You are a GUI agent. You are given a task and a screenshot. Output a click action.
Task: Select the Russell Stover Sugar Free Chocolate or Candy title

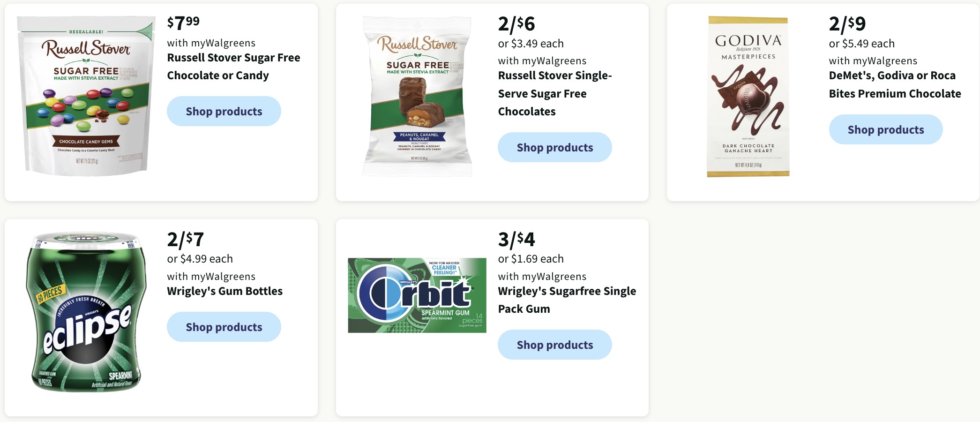click(233, 67)
